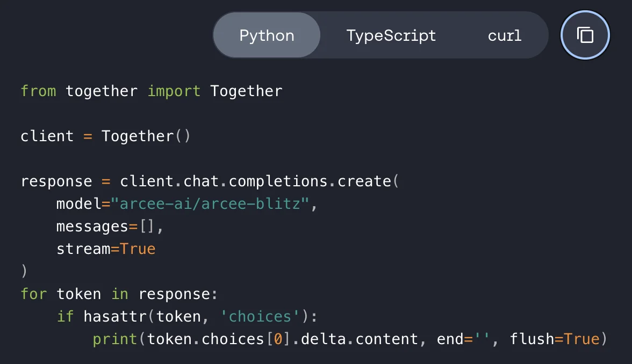Click the 'choices' string literal
The height and width of the screenshot is (364, 632).
coord(260,317)
